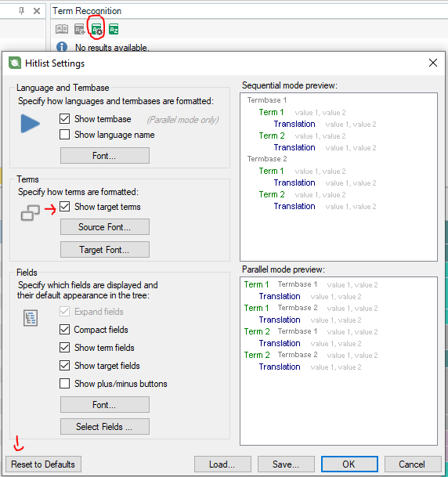Image resolution: width=448 pixels, height=477 pixels.
Task: Click Reset to Defaults button
Action: click(43, 464)
